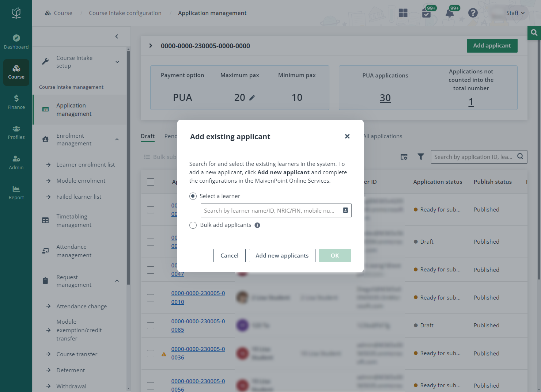Image resolution: width=541 pixels, height=392 pixels.
Task: Open Failed learner list in sidebar
Action: click(79, 197)
